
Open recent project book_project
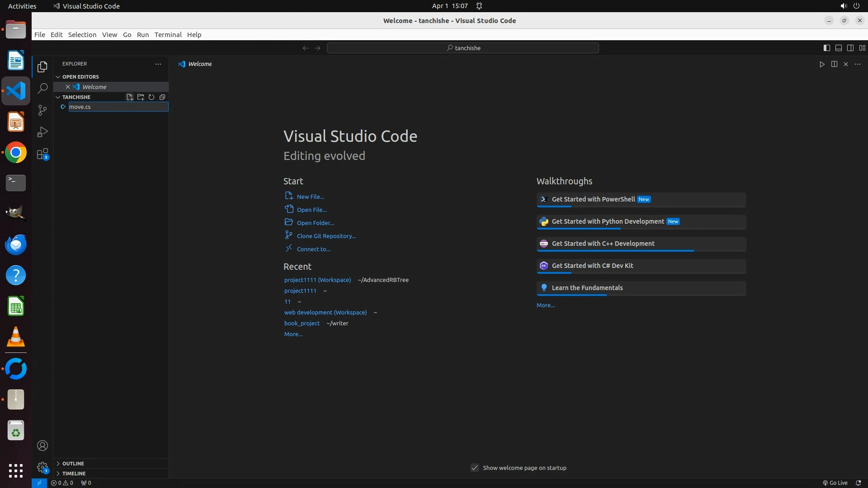302,323
